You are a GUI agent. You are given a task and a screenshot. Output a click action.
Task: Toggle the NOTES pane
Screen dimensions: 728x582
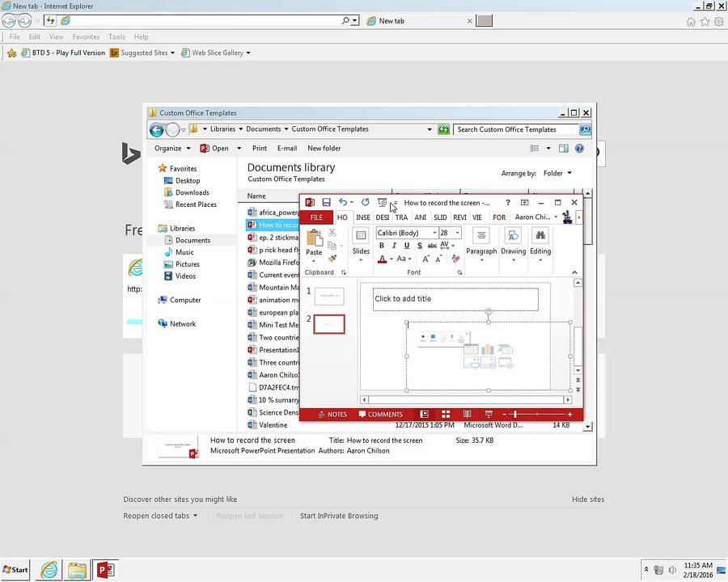click(x=332, y=415)
